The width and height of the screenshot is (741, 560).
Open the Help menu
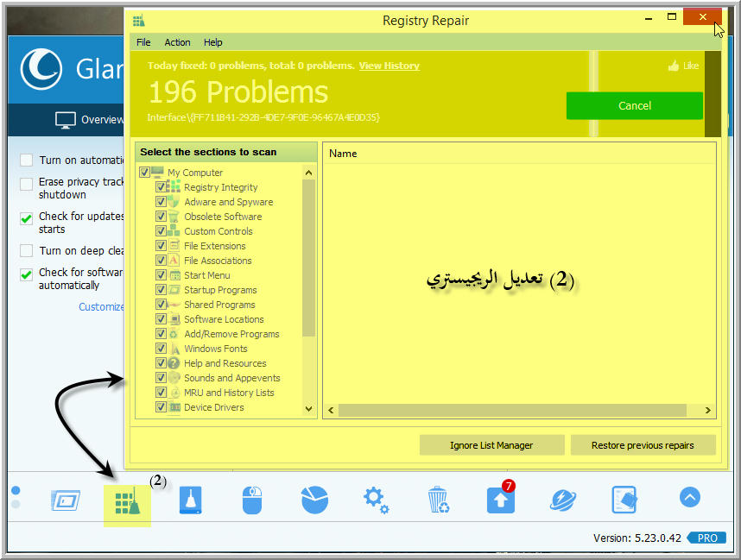coord(212,42)
